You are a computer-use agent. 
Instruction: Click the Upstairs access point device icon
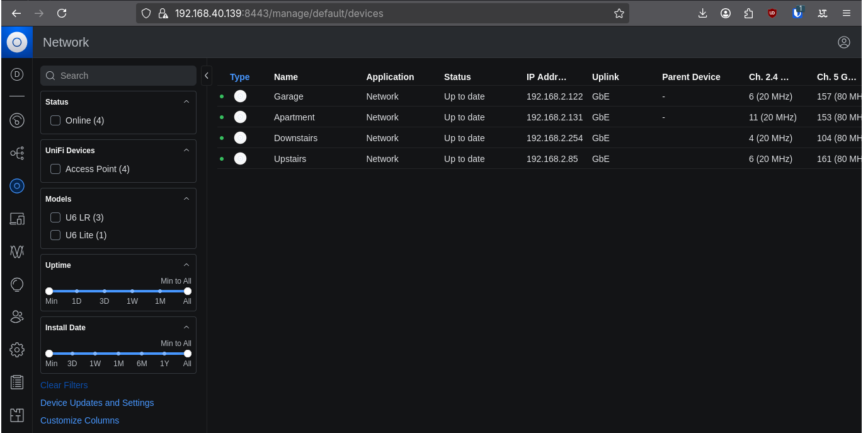click(x=240, y=159)
